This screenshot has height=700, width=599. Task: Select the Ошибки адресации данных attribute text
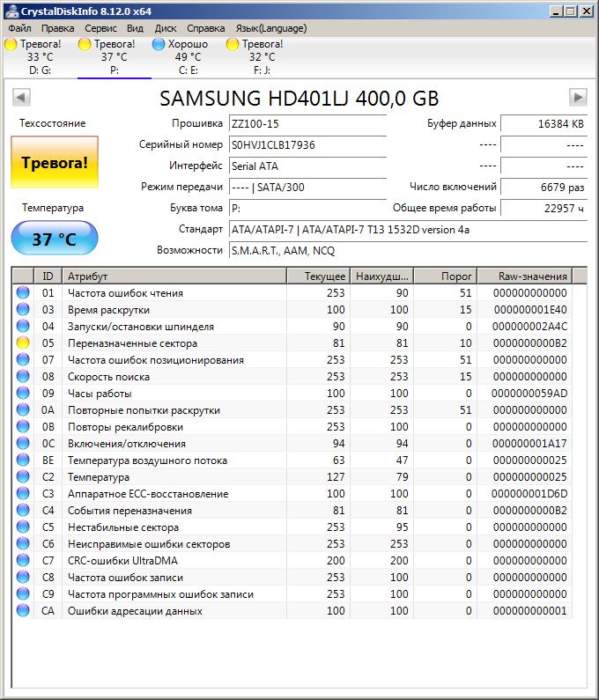(135, 611)
